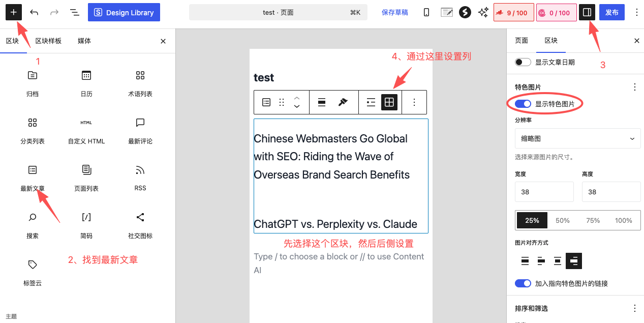
Task: Select the list view layout icon
Action: click(371, 102)
